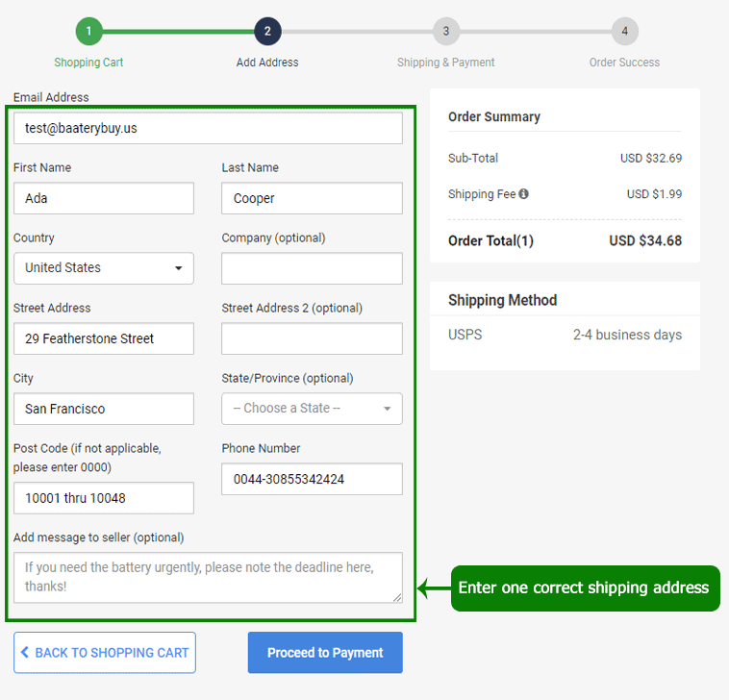Click the Shipping Fee info icon
729x700 pixels.
point(524,194)
